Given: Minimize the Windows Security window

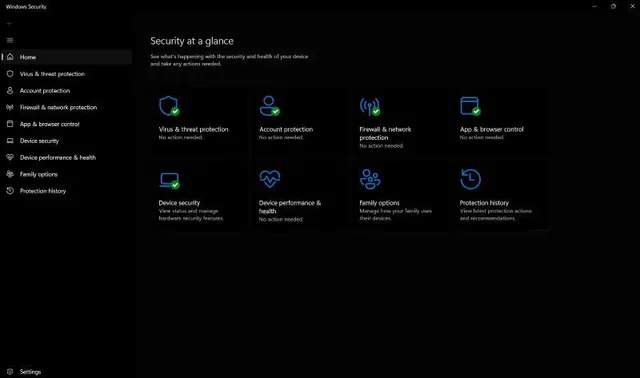Looking at the screenshot, I should pyautogui.click(x=594, y=7).
